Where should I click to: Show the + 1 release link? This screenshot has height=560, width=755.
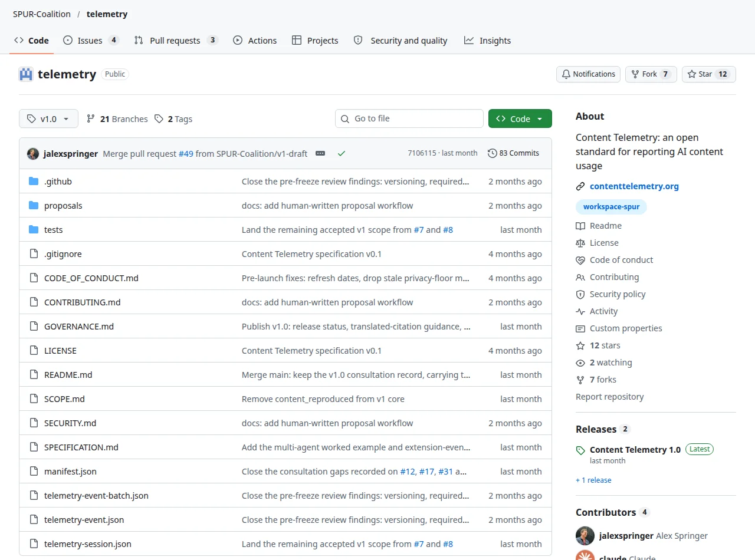(593, 480)
